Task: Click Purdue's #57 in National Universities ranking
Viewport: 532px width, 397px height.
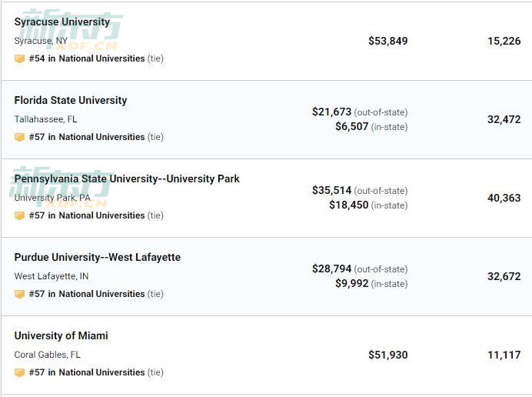Action: 87,294
